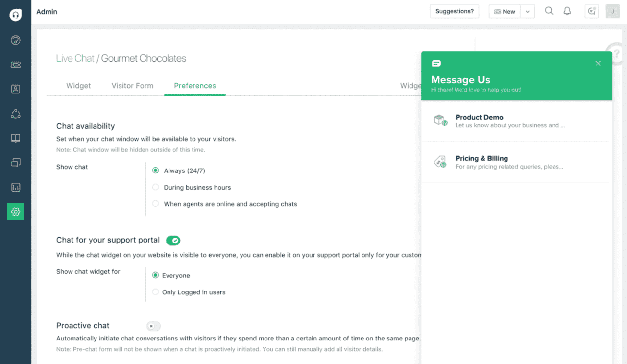Click the search magnifier icon
Viewport: 627px width, 364px height.
549,11
